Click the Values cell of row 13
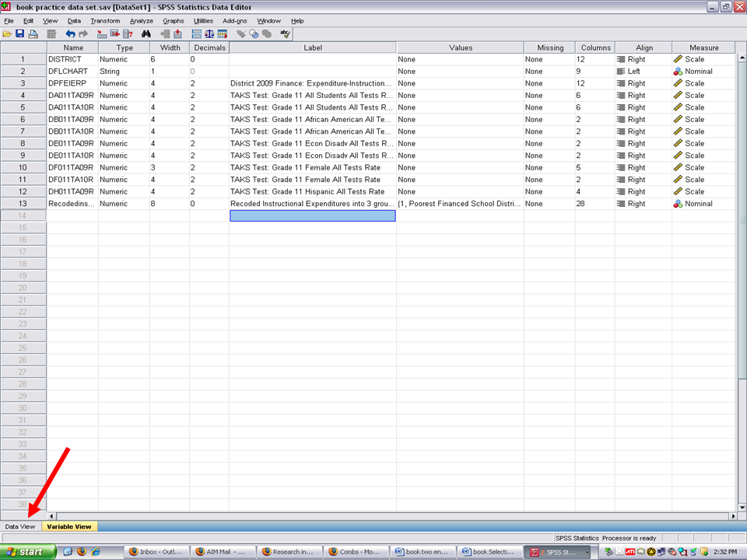 [x=459, y=204]
